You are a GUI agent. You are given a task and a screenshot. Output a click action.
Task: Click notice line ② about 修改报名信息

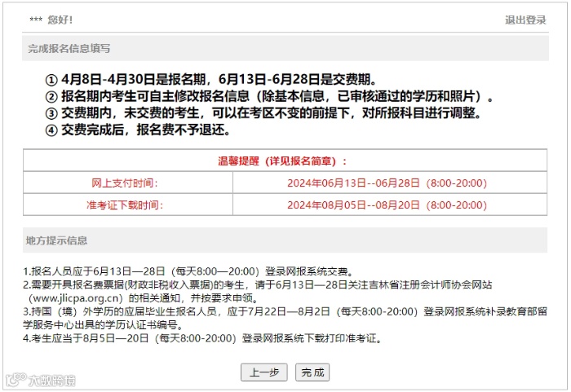coord(269,96)
